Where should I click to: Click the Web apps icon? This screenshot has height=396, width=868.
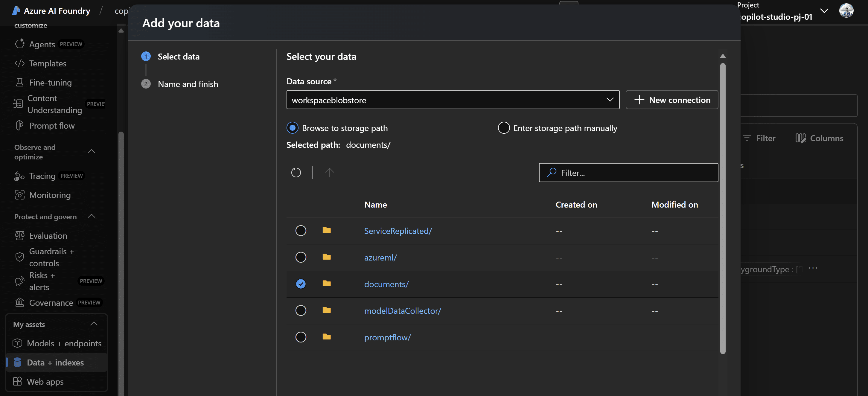18,381
